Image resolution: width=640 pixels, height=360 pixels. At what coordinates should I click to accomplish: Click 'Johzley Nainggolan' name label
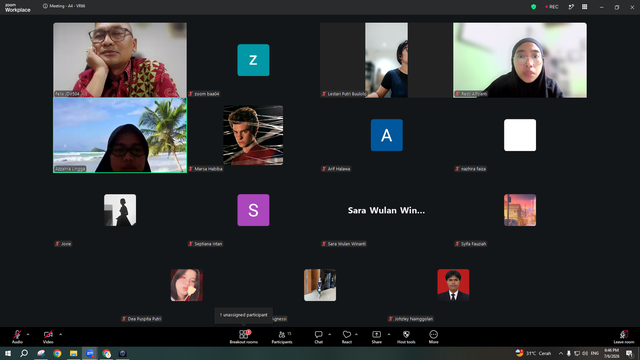(413, 319)
